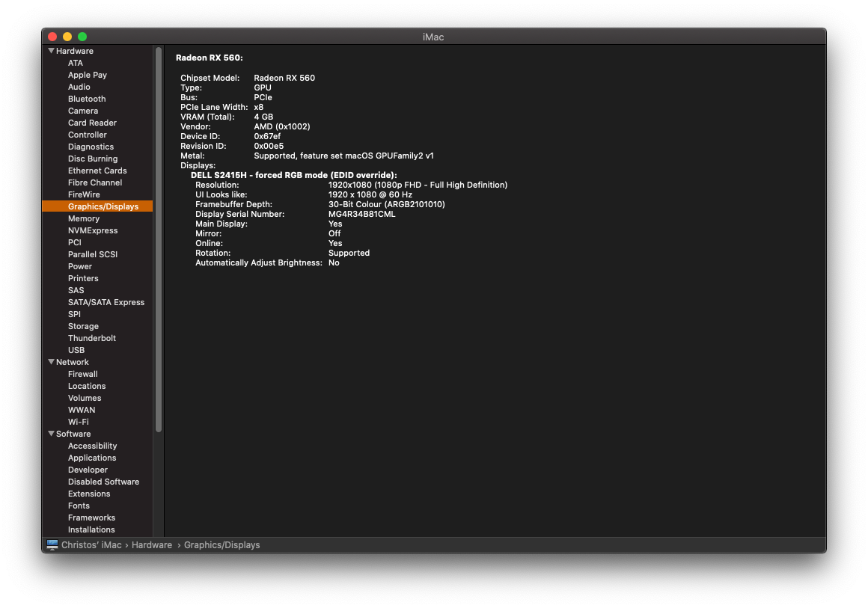Click the Vendor value AMD (0x1002)
This screenshot has height=608, width=868.
point(282,126)
